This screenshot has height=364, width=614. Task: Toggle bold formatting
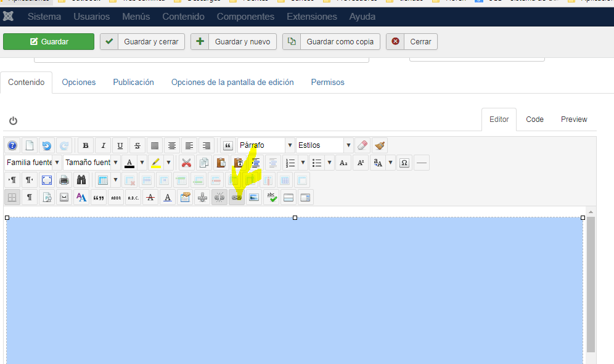pyautogui.click(x=86, y=145)
